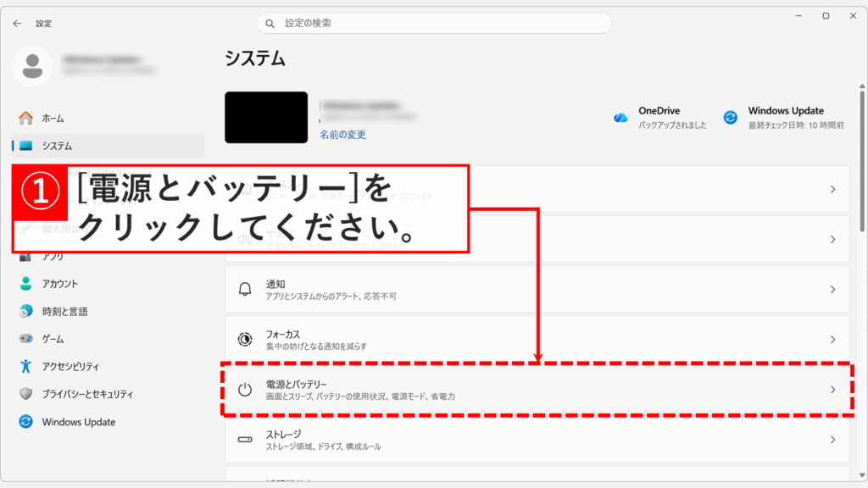Open プライバシーとセキュリティ settings

pyautogui.click(x=87, y=394)
